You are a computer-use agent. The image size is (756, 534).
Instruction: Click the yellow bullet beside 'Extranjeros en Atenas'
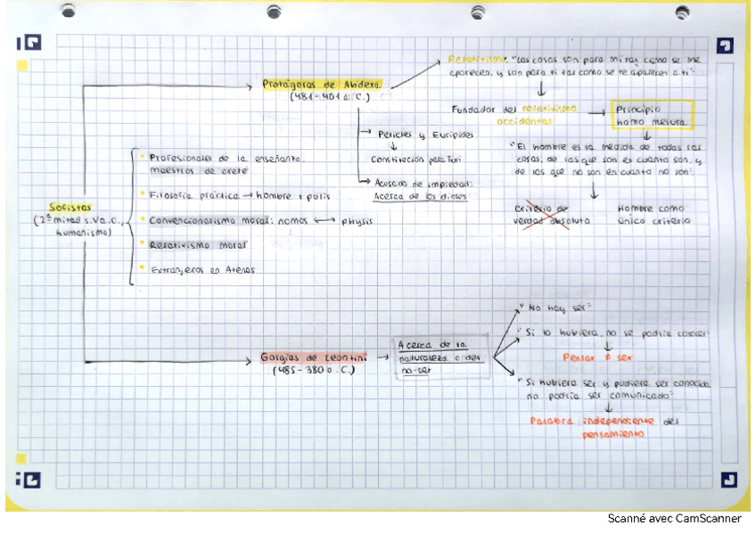142,268
